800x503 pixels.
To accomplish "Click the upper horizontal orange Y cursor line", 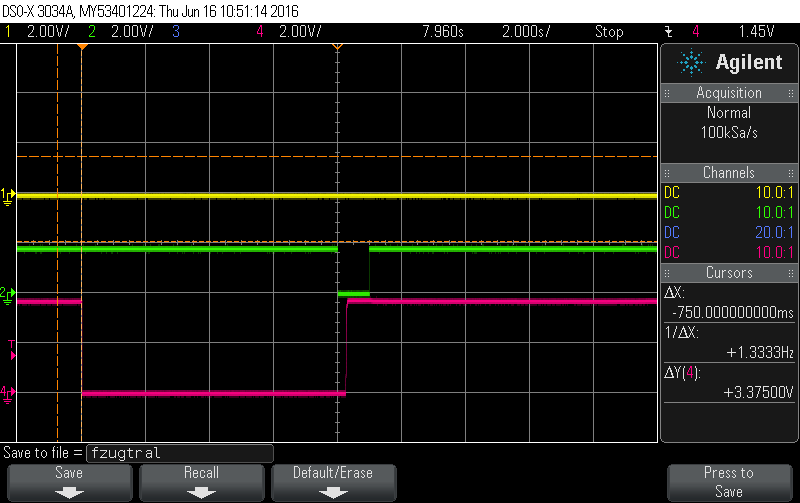I will (x=337, y=157).
